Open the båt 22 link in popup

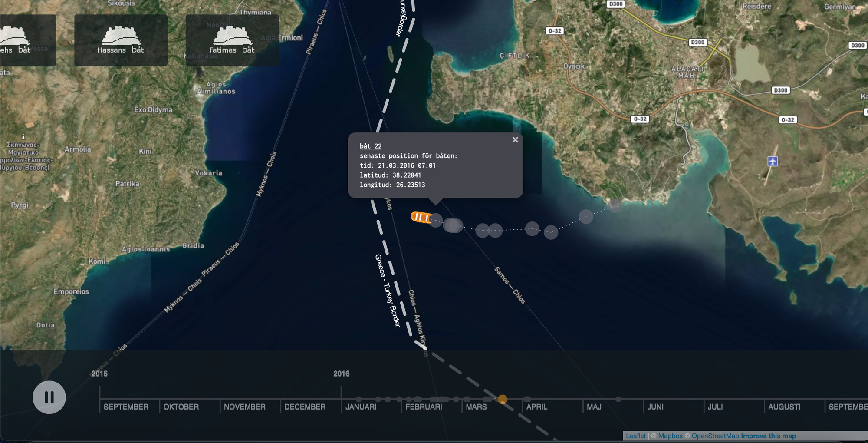370,146
